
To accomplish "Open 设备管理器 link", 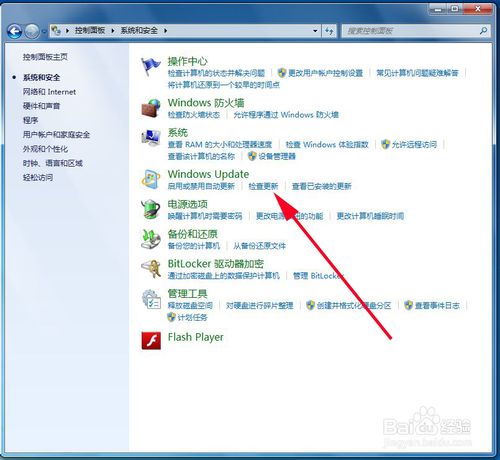I will point(277,156).
